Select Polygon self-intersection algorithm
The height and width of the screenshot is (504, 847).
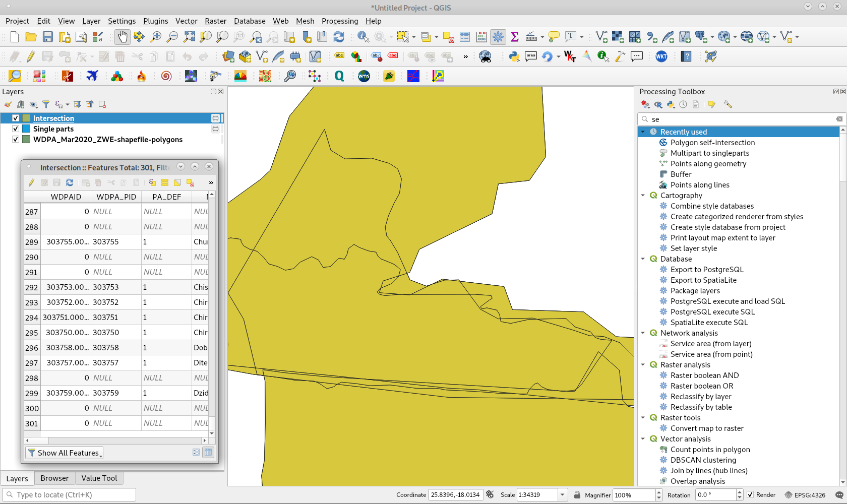coord(712,142)
